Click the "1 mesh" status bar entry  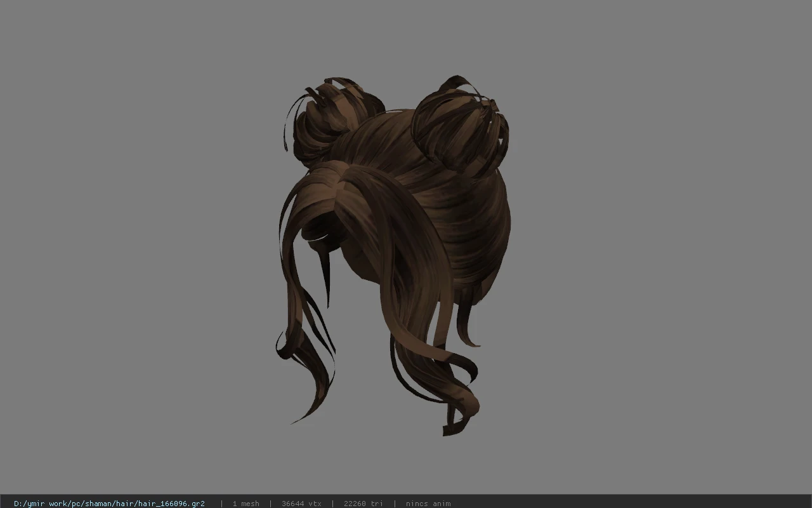(246, 504)
